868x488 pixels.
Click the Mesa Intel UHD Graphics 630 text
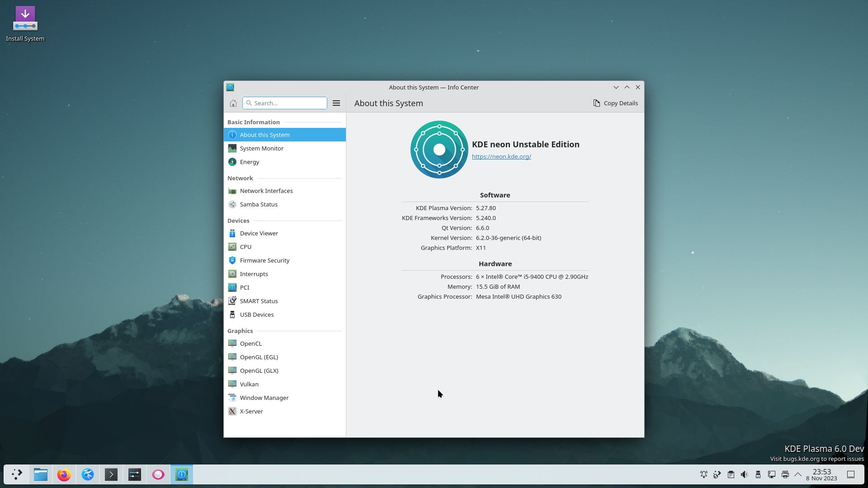(519, 296)
